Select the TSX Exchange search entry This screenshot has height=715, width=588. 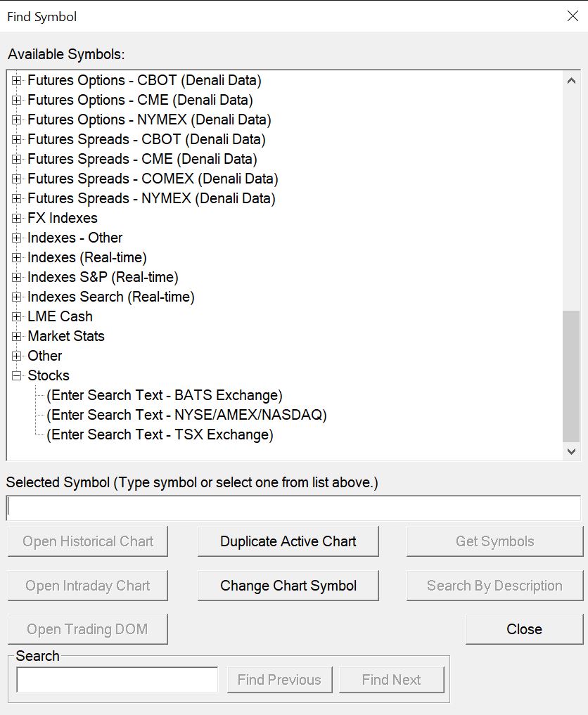pyautogui.click(x=160, y=434)
